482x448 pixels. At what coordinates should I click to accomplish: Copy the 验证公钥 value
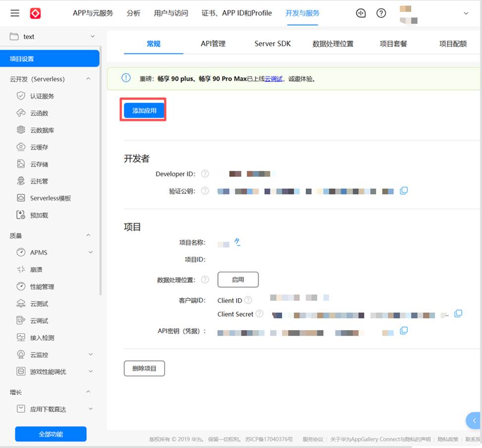403,191
